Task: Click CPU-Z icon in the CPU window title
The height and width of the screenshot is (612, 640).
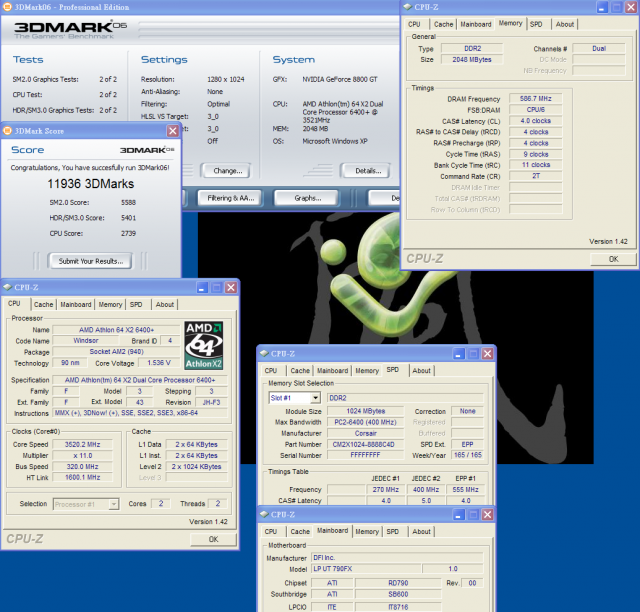Action: click(x=7, y=287)
